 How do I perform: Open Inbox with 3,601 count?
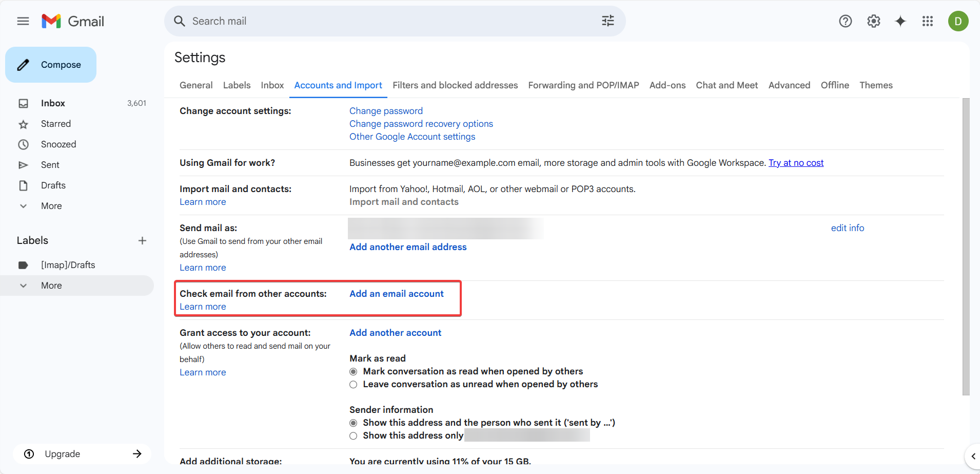click(x=77, y=103)
